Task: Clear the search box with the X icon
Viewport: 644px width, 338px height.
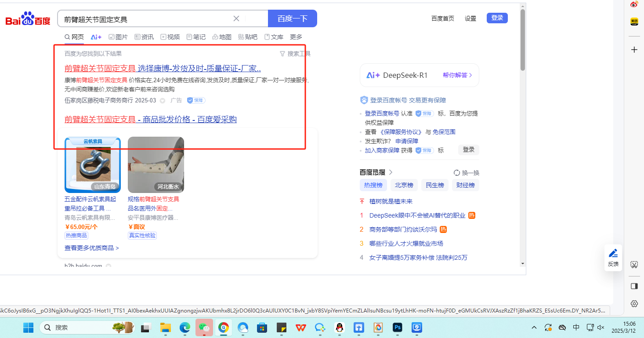Action: pyautogui.click(x=236, y=18)
